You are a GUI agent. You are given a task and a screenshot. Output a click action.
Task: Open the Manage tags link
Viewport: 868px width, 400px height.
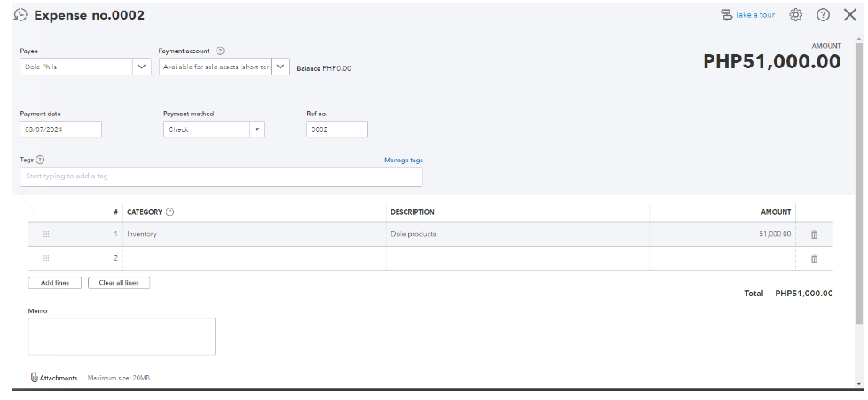point(404,160)
